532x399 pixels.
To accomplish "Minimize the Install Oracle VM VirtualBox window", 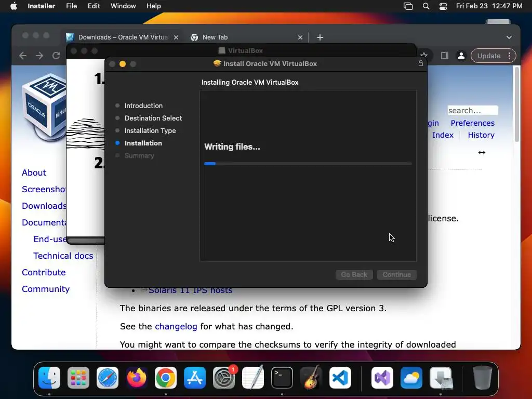I will click(x=123, y=64).
